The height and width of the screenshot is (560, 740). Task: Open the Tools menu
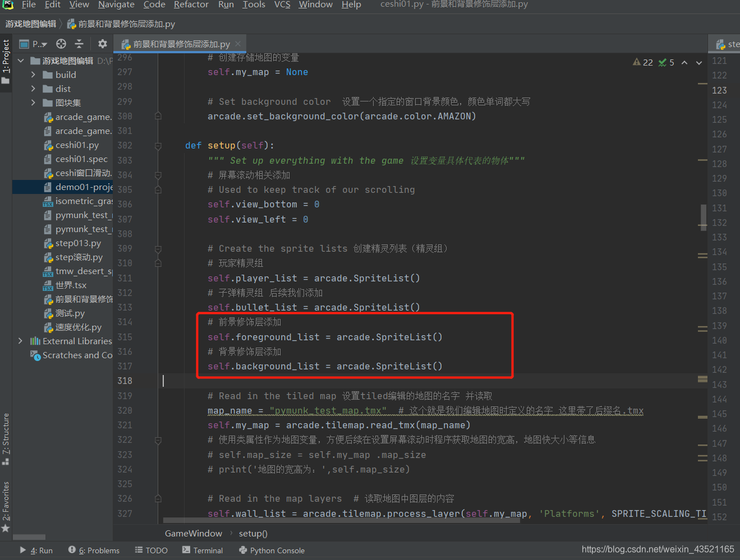click(x=254, y=4)
